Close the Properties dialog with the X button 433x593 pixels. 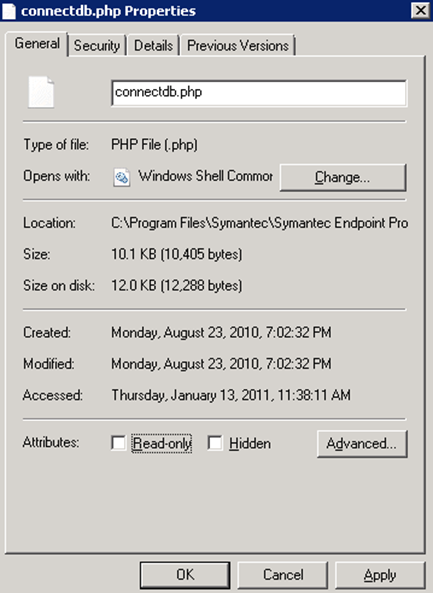[x=421, y=10]
